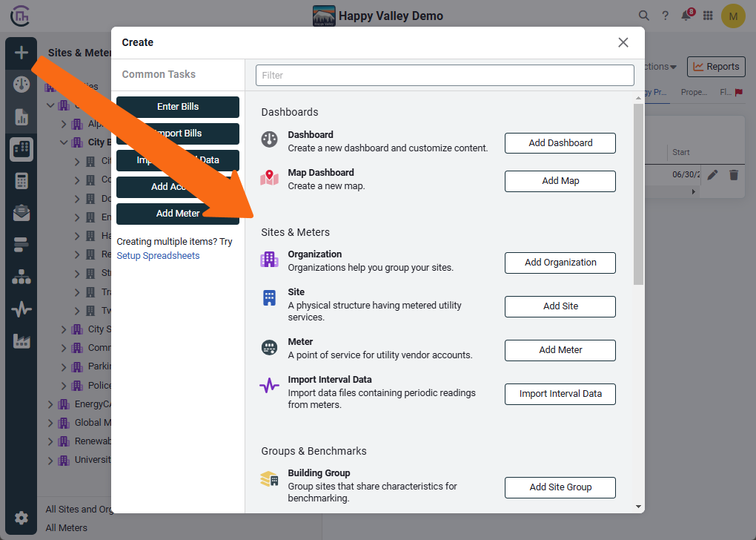Click the round Meter icon in the dialog
Screen dimensions: 756x540
tap(270, 347)
